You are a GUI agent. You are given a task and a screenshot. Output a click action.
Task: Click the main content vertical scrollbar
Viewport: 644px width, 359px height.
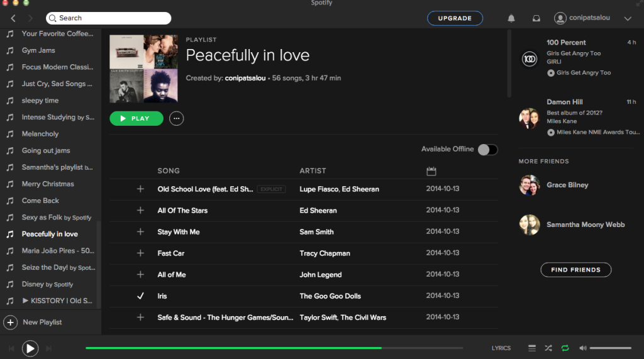509,64
